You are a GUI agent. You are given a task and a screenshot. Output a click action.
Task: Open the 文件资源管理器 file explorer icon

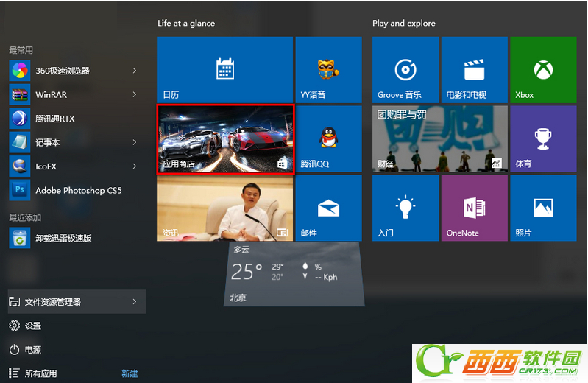14,301
